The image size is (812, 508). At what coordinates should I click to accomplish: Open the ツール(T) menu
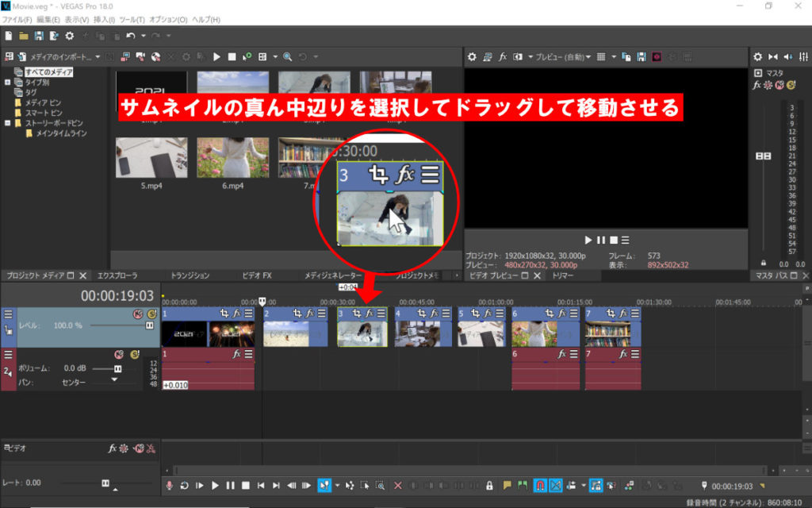[130, 18]
